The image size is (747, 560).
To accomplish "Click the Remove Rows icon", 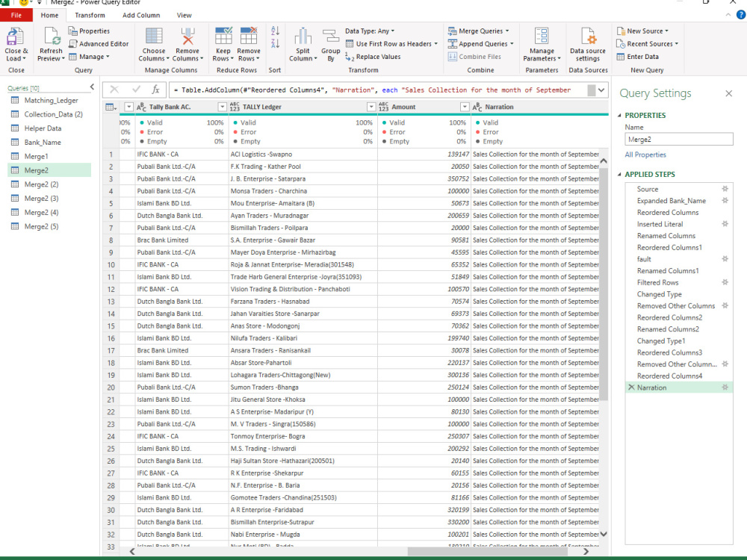I will (x=249, y=37).
